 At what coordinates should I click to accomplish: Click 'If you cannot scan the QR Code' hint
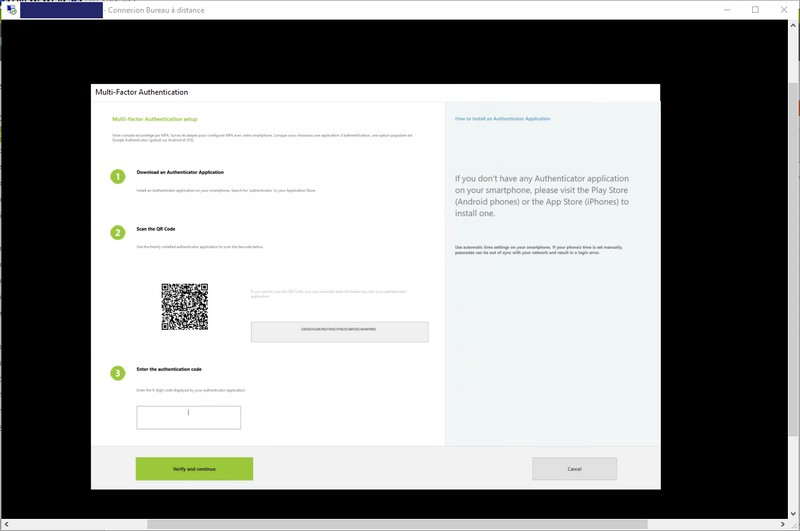329,294
